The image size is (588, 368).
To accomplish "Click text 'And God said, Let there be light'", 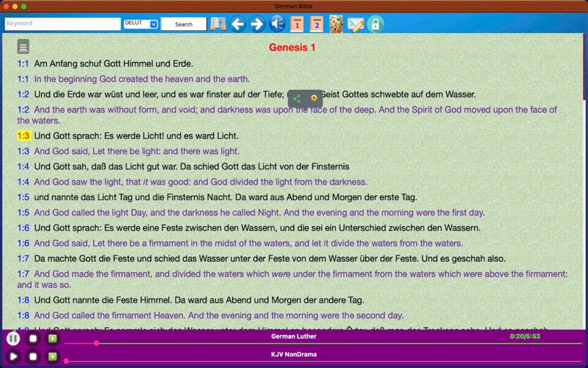I will 97,151.
